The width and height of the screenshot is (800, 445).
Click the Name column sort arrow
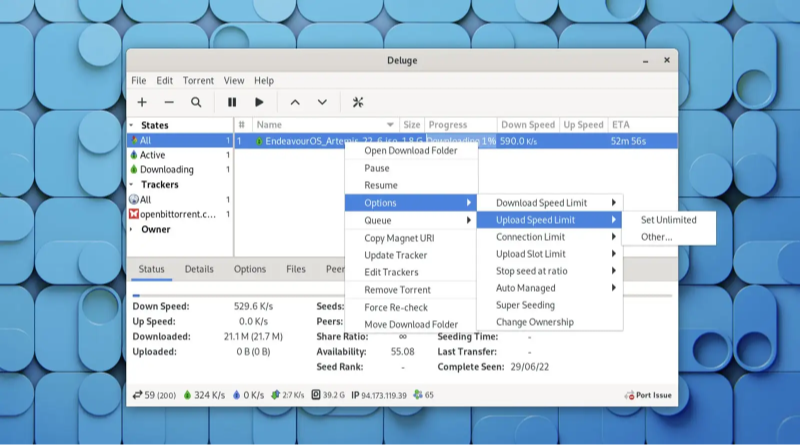(390, 125)
